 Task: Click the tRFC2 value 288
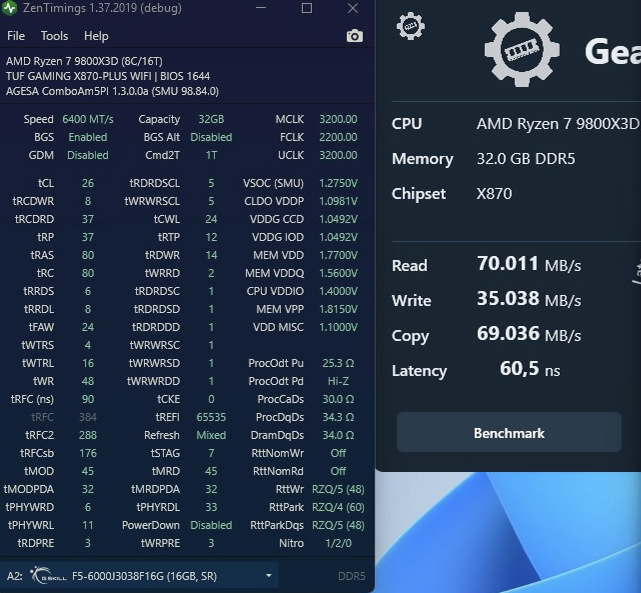pos(88,435)
